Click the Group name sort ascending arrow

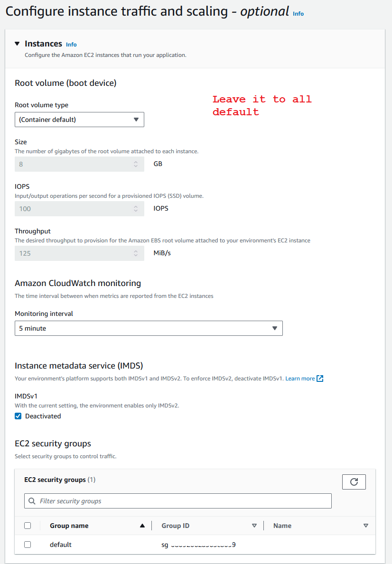pos(142,526)
